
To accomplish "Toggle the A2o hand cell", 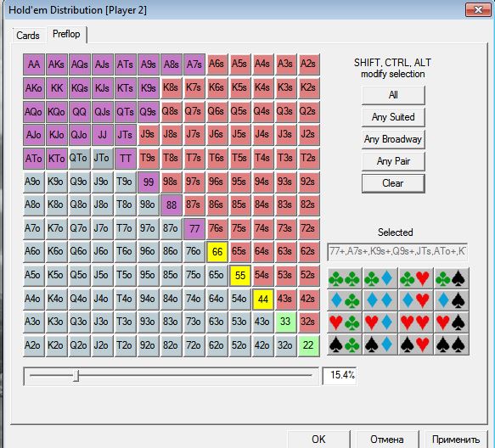I will [34, 345].
